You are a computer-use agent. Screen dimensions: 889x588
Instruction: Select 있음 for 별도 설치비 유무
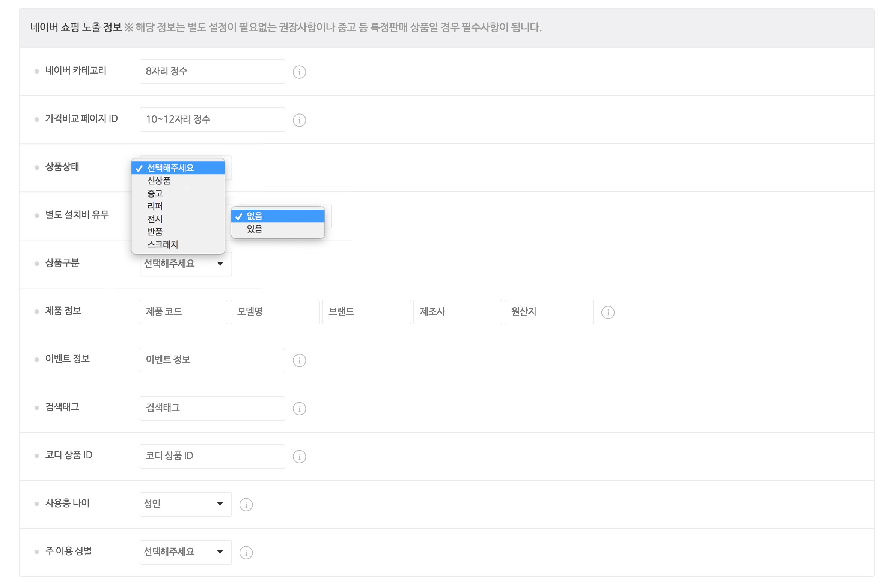(277, 229)
